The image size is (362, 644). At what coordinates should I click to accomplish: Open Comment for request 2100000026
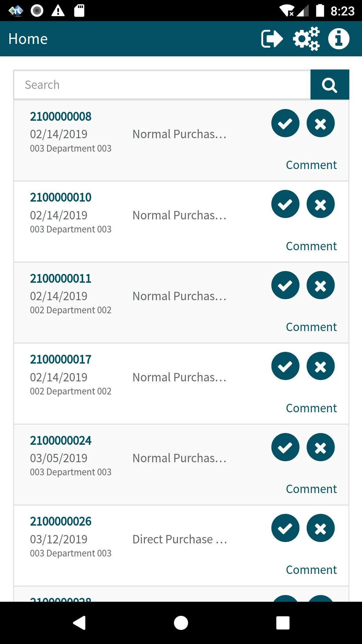coord(311,570)
